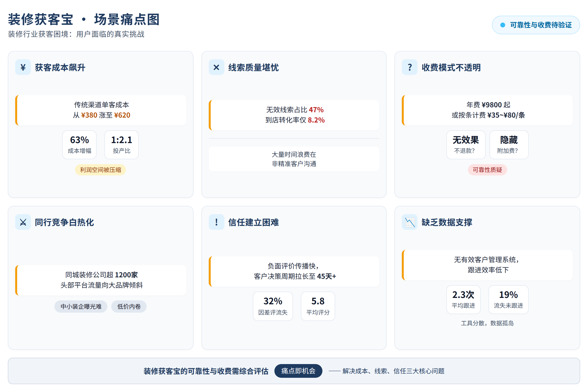
Task: Select the 利润空间被压缩 tag
Action: (100, 170)
